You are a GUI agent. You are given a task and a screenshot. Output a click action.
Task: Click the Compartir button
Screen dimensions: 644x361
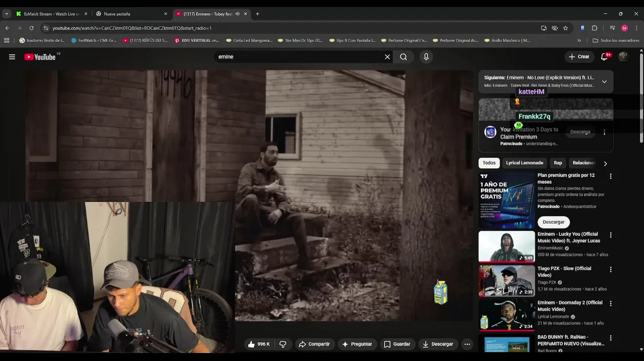pyautogui.click(x=314, y=344)
